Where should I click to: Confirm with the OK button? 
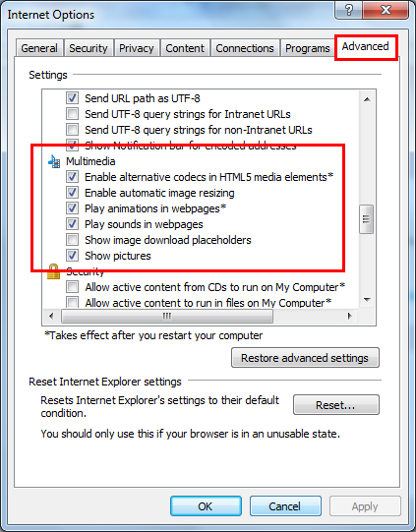pyautogui.click(x=206, y=506)
